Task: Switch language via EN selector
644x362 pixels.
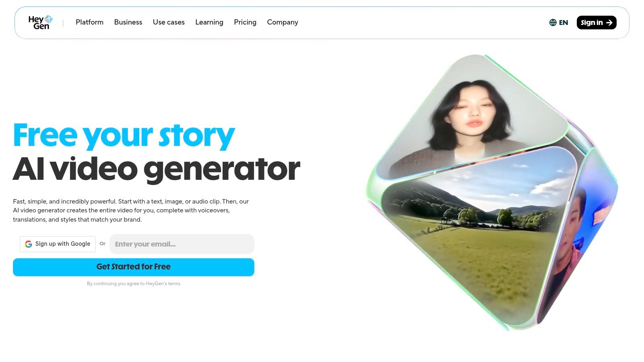Action: [x=559, y=23]
